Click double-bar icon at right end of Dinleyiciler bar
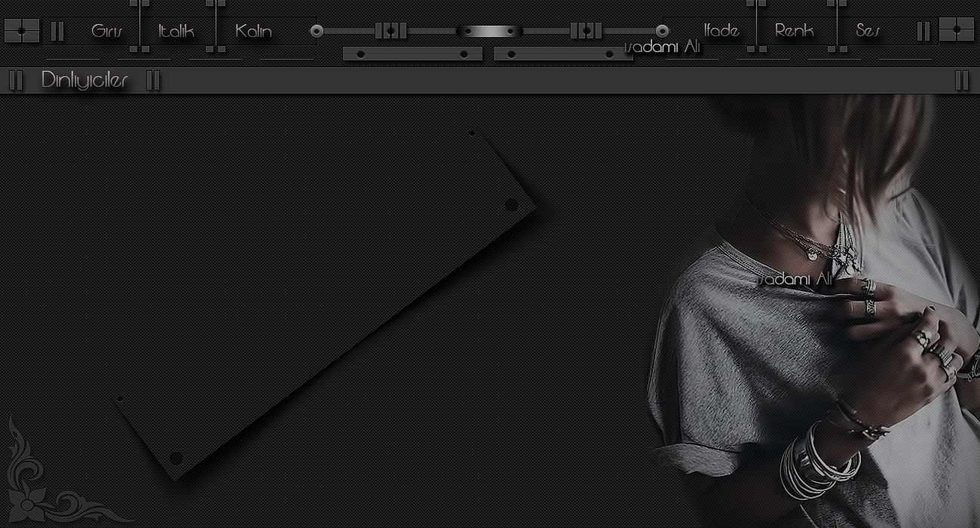The height and width of the screenshot is (528, 980). pyautogui.click(x=962, y=80)
